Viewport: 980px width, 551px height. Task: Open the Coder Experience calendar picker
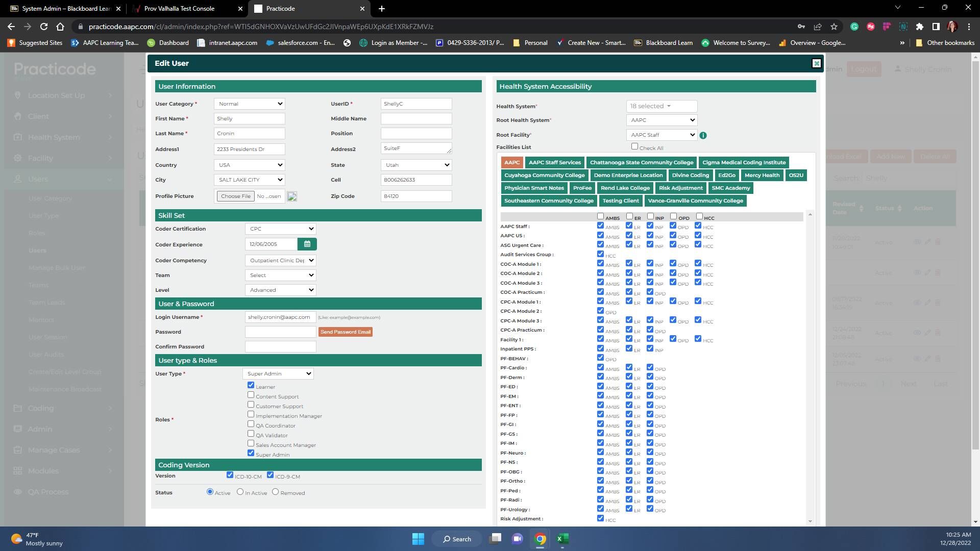click(307, 244)
